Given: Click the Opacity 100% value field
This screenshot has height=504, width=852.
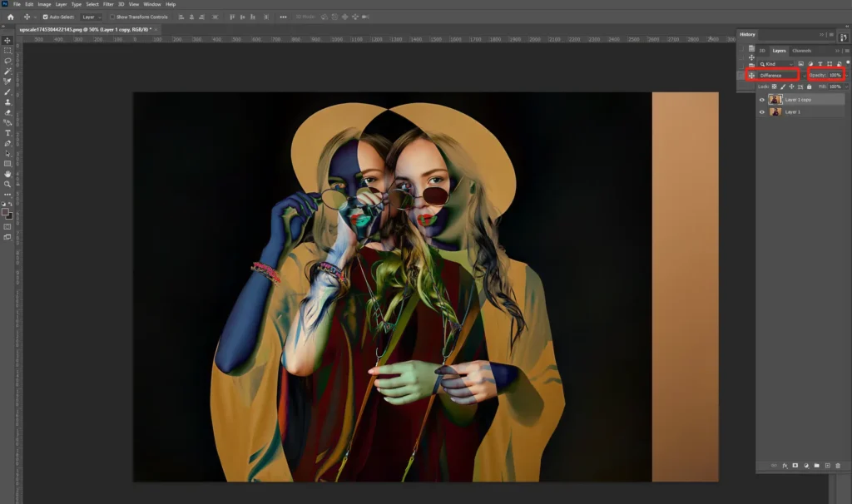Looking at the screenshot, I should [x=835, y=76].
